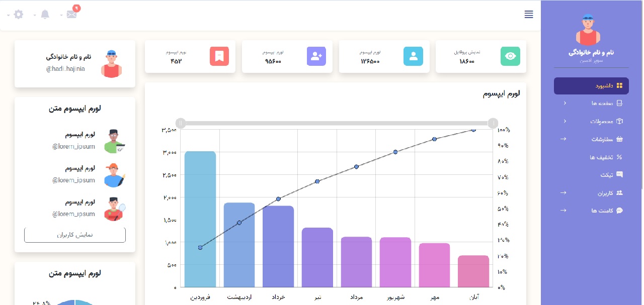This screenshot has width=644, height=305.
Task: Click the notification bell icon
Action: 45,14
